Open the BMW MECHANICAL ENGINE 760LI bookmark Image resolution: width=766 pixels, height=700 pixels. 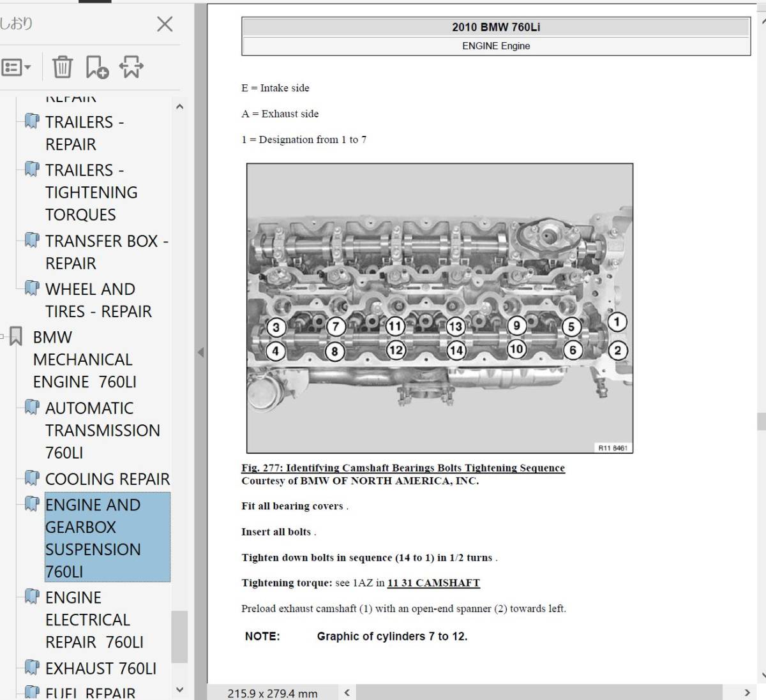click(84, 359)
